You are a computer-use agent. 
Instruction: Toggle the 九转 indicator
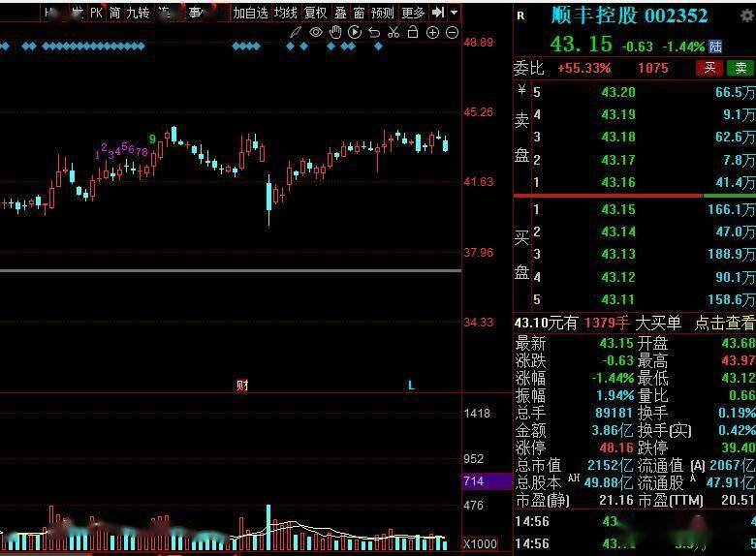pyautogui.click(x=138, y=13)
